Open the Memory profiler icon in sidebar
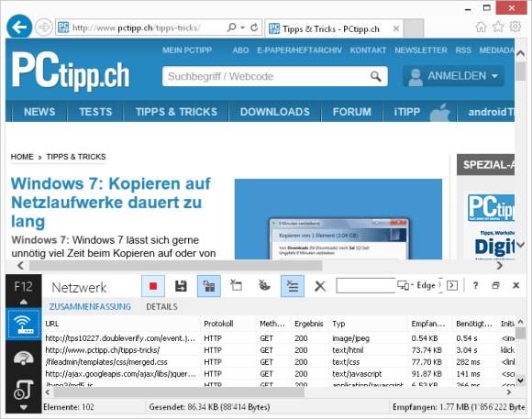Screen dimensions: 532x419 point(24,390)
